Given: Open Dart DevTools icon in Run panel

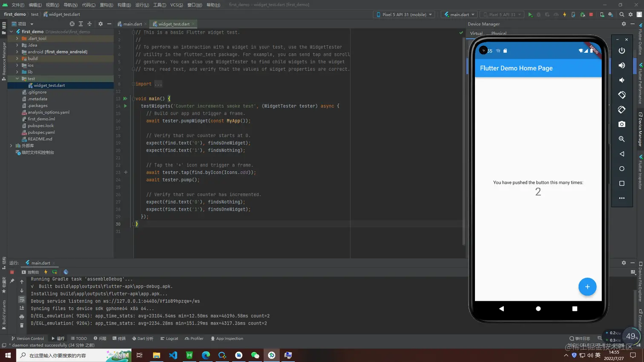Looking at the screenshot, I should click(x=66, y=272).
